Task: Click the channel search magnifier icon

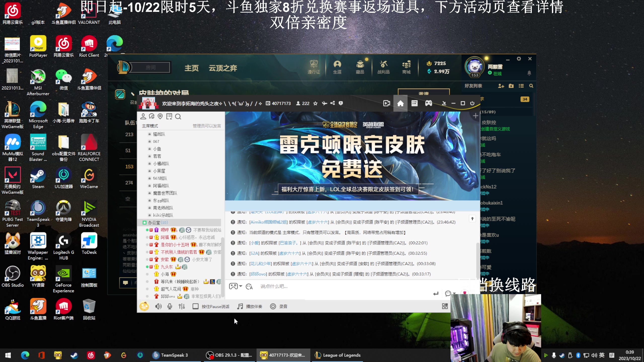Action: 178,116
